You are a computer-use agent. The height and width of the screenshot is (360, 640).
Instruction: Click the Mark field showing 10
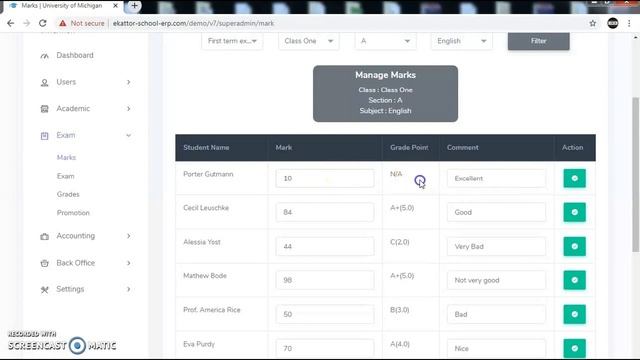pos(324,178)
